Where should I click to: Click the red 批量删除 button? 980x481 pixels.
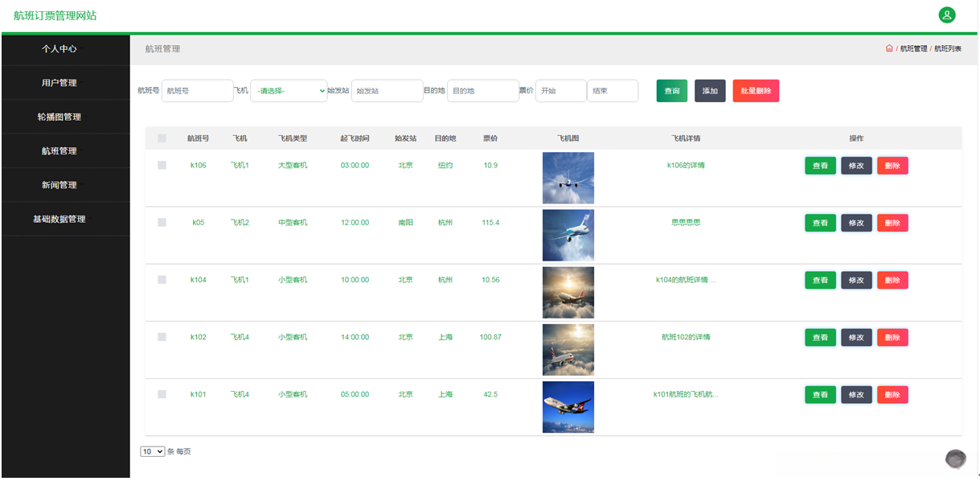click(x=756, y=91)
